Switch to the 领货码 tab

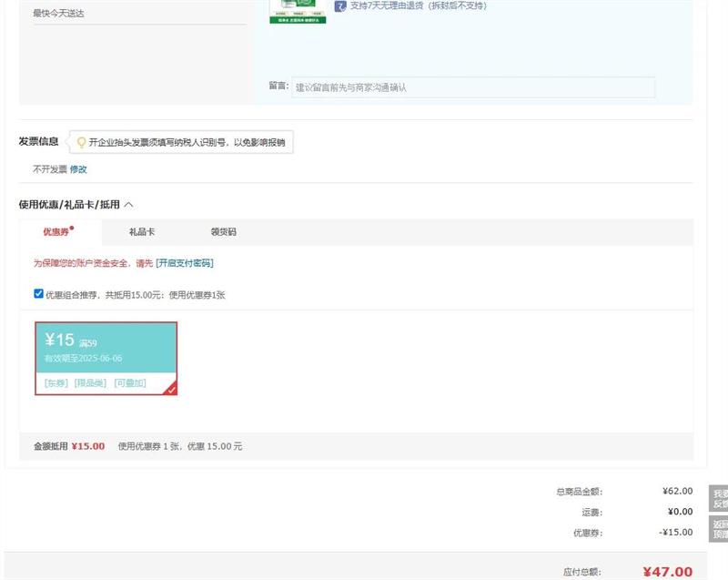click(223, 232)
